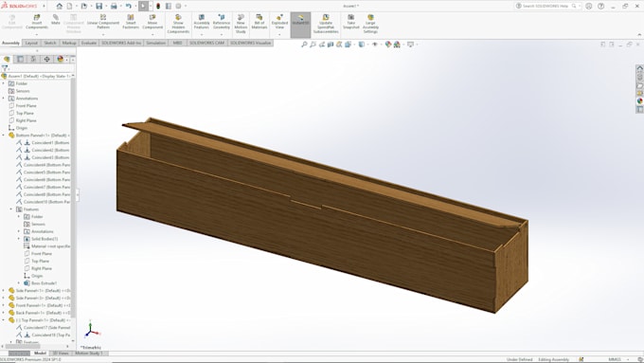Open the DisplayManager color ball tab
This screenshot has width=644, height=363.
point(60,59)
